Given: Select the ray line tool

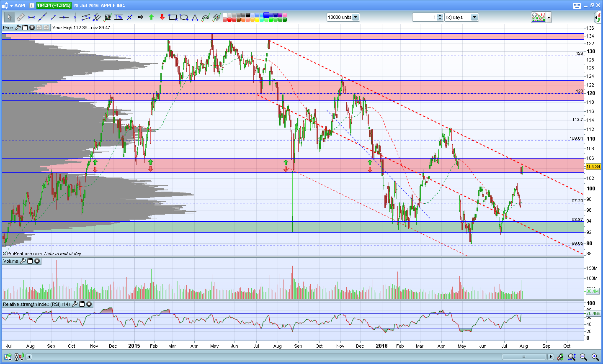Looking at the screenshot, I should (53, 17).
